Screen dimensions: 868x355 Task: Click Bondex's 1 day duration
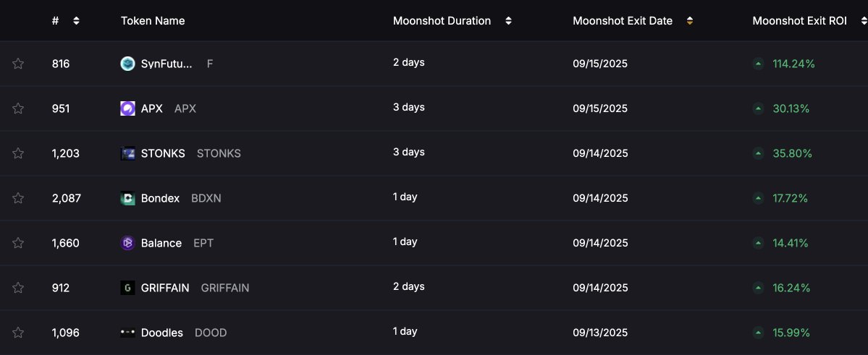pos(405,197)
